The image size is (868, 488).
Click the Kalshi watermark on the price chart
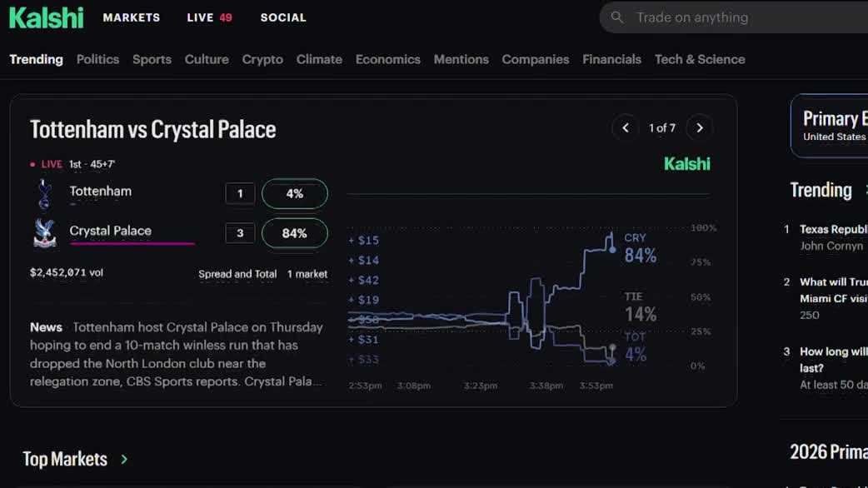tap(687, 164)
